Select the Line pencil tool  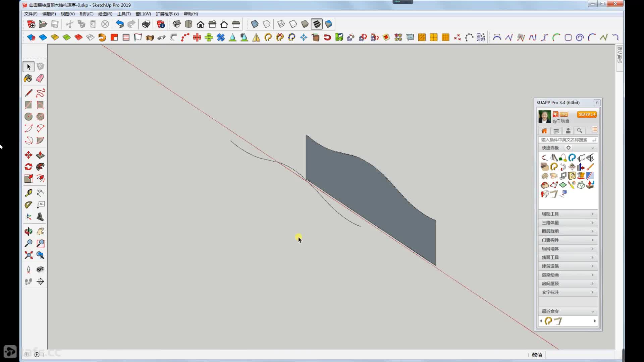[x=29, y=93]
